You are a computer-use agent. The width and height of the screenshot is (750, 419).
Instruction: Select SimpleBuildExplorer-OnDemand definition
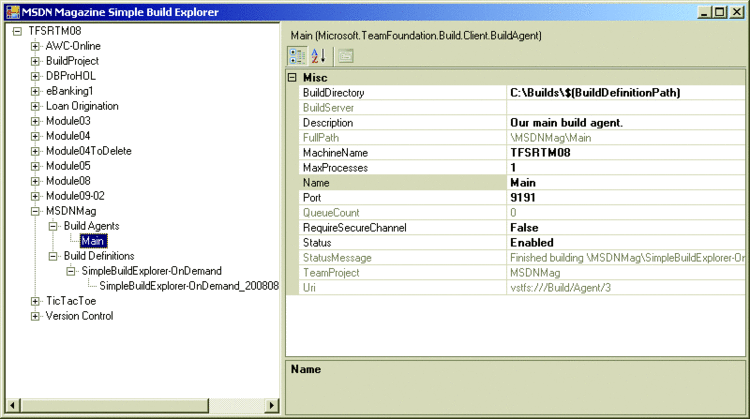click(151, 271)
